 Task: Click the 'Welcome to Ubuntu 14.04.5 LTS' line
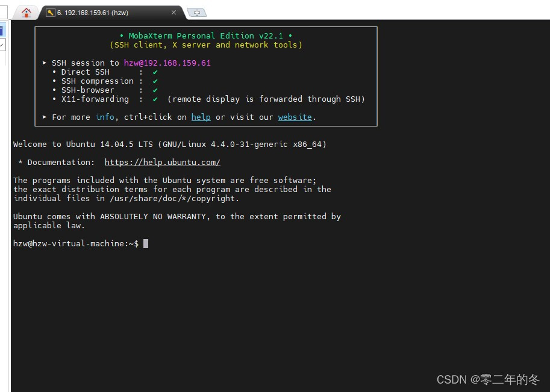170,144
